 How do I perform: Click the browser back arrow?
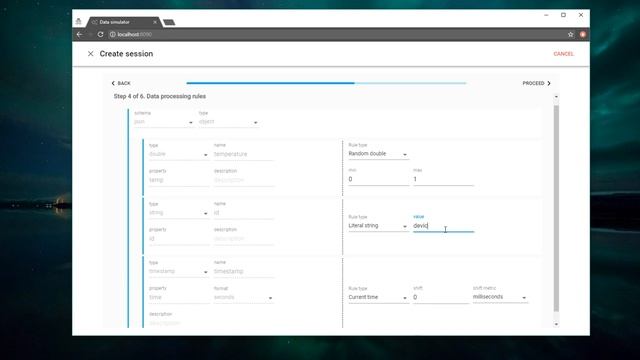tap(80, 34)
